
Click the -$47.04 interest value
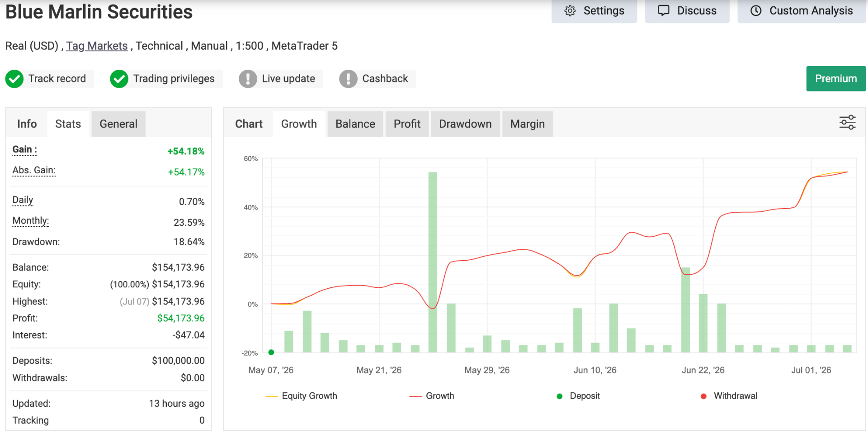(x=189, y=335)
